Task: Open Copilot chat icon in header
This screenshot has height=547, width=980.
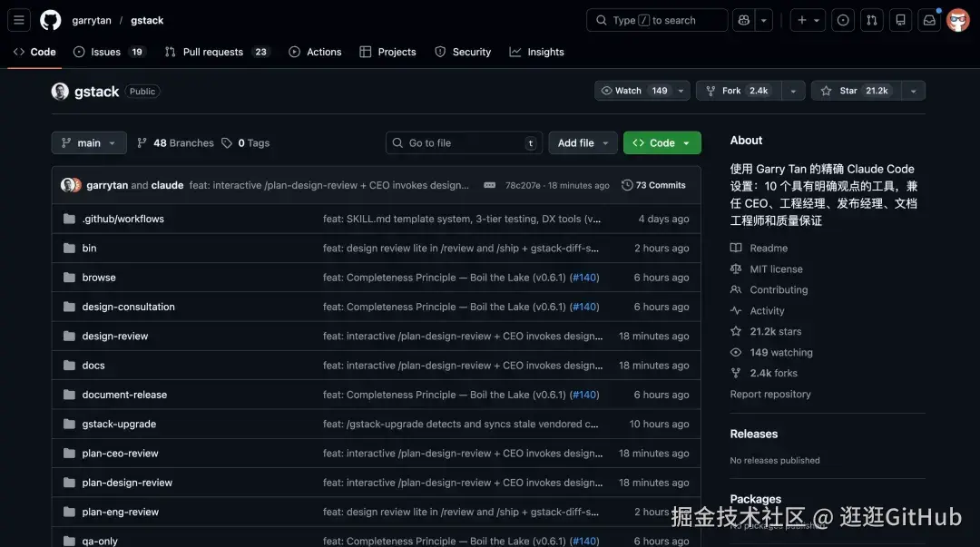Action: click(x=744, y=20)
